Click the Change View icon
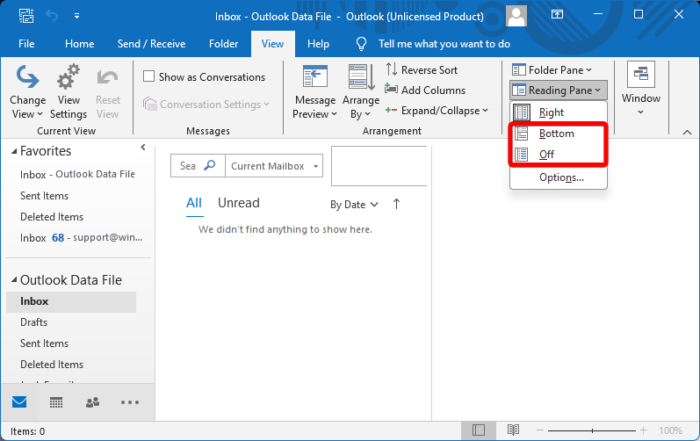Image resolution: width=700 pixels, height=441 pixels. pos(27,78)
